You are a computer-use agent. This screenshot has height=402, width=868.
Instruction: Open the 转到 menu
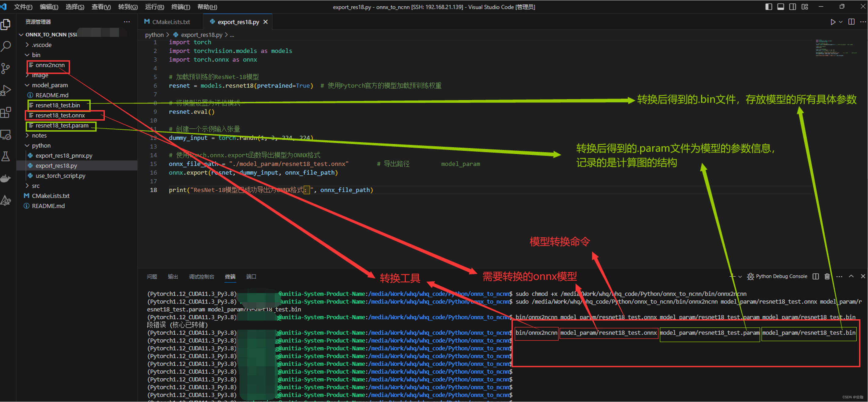(128, 7)
